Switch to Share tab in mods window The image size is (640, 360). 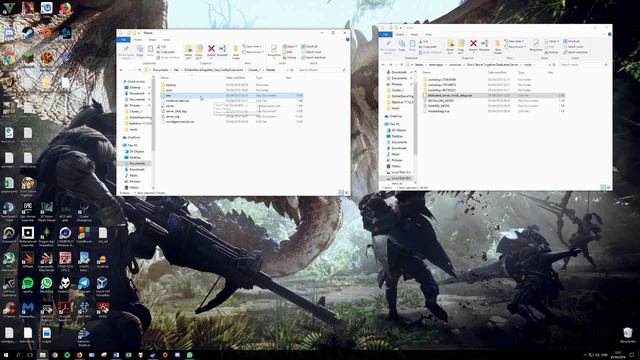point(415,34)
